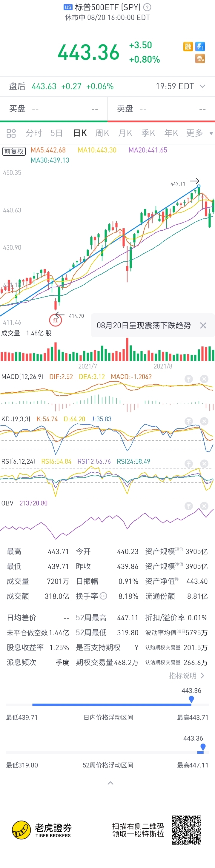Move MACD indicator to top
The image size is (215, 868).
189,379
